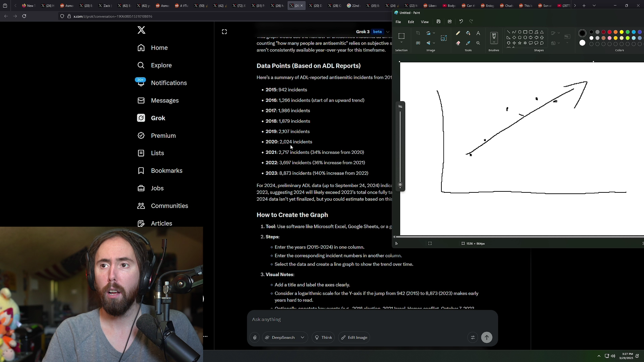Open Grok settings sliders icon
Viewport: 644px width, 362px height.
point(473,338)
